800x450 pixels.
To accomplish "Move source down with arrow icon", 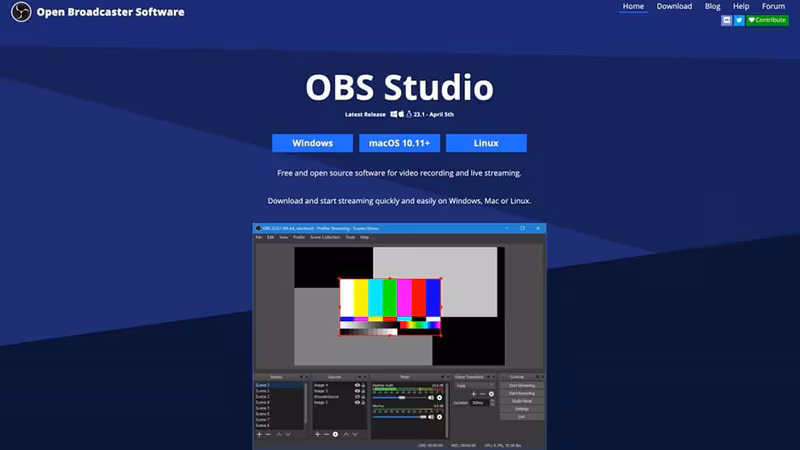I will pyautogui.click(x=355, y=434).
